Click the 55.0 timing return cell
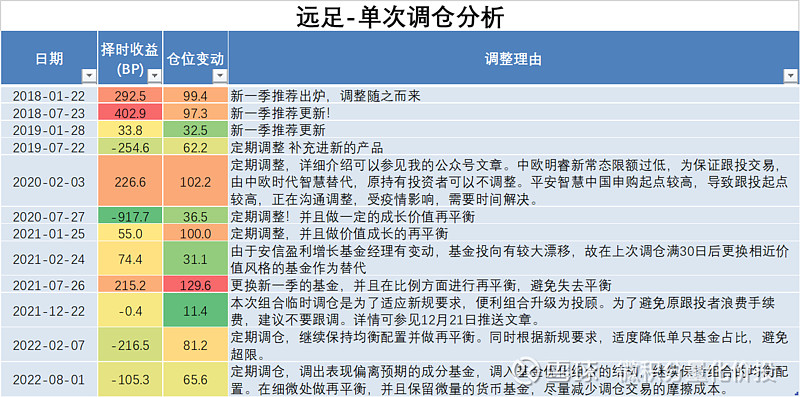 pyautogui.click(x=130, y=233)
